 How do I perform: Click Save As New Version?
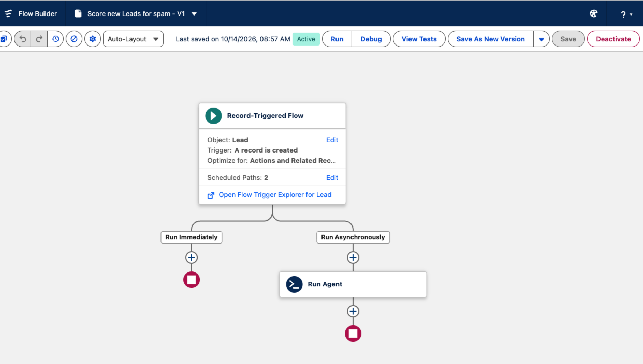click(491, 39)
